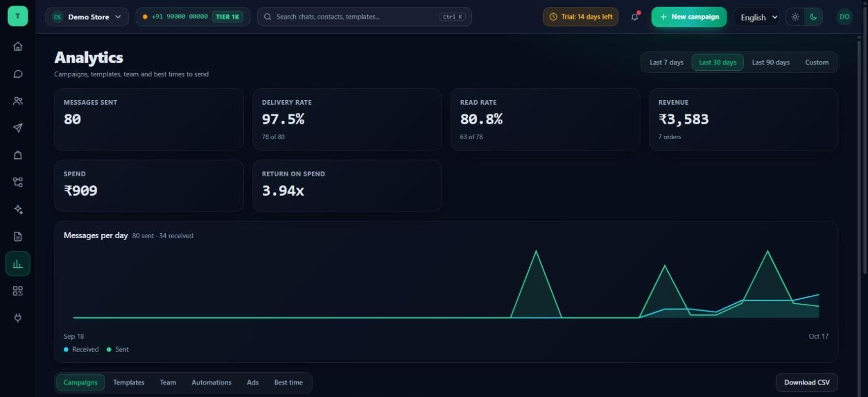Switch to the Templates tab
The height and width of the screenshot is (397, 868).
tap(129, 383)
